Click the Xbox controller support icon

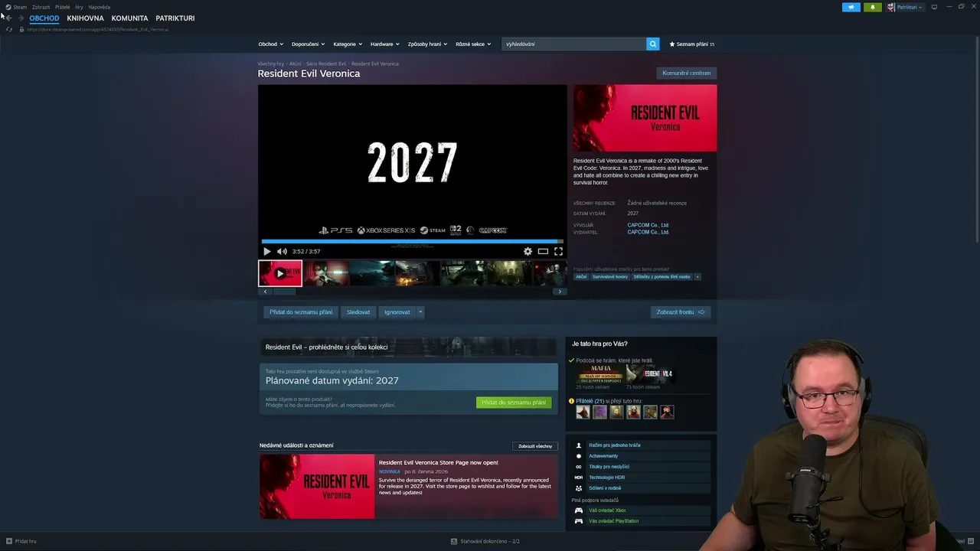click(x=579, y=510)
